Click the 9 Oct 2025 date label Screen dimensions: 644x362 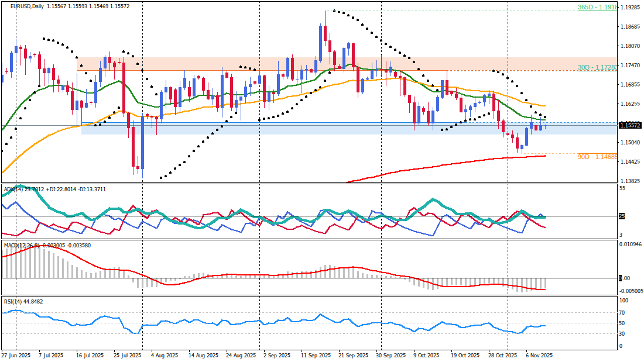tap(427, 356)
